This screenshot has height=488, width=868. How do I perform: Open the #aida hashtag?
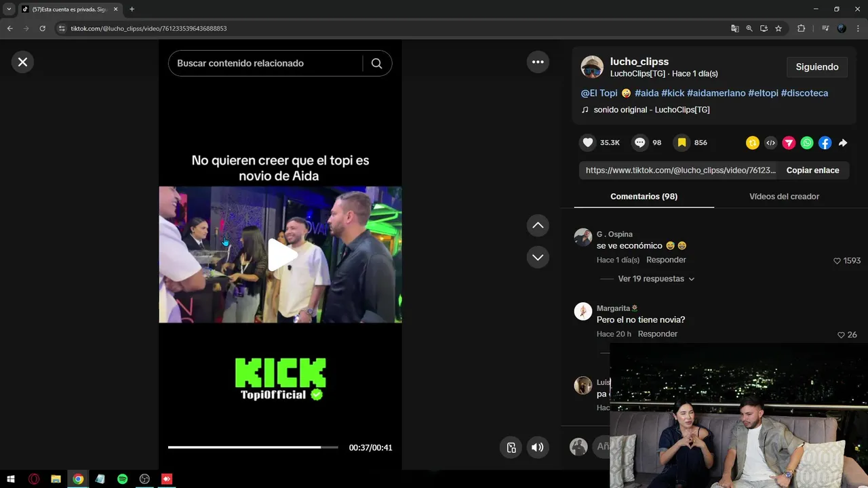pyautogui.click(x=647, y=93)
